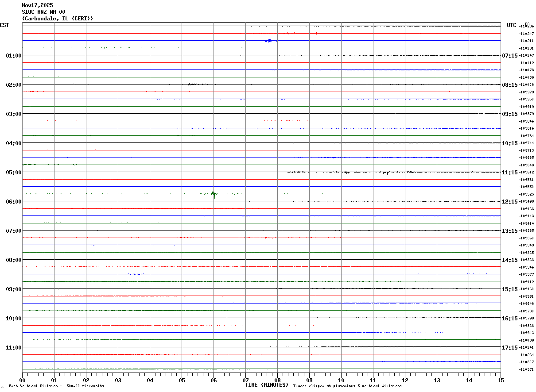
Task: Click DC offset value -109744
Action: 526,143
